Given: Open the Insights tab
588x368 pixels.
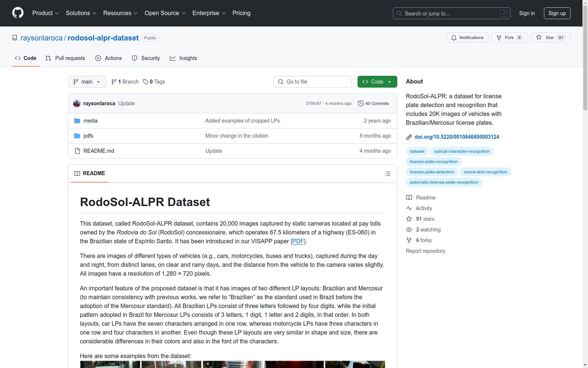Looking at the screenshot, I should pyautogui.click(x=183, y=58).
